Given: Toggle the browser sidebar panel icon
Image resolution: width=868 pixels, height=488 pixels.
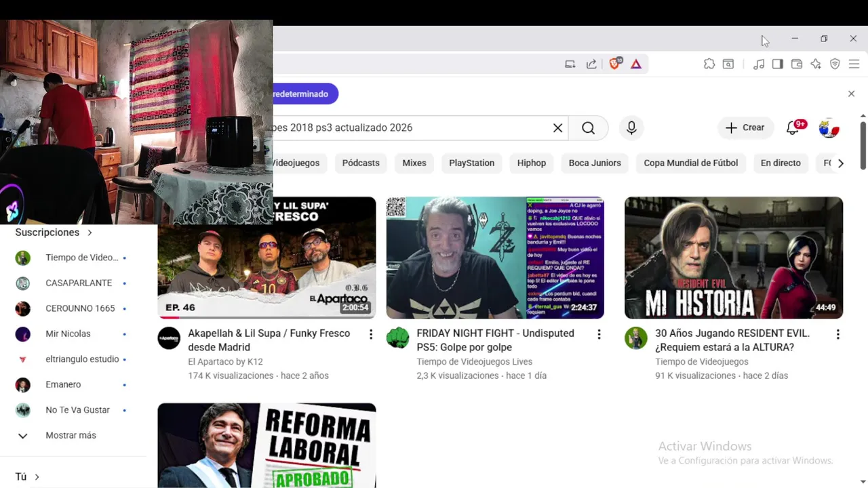Looking at the screenshot, I should click(x=778, y=64).
